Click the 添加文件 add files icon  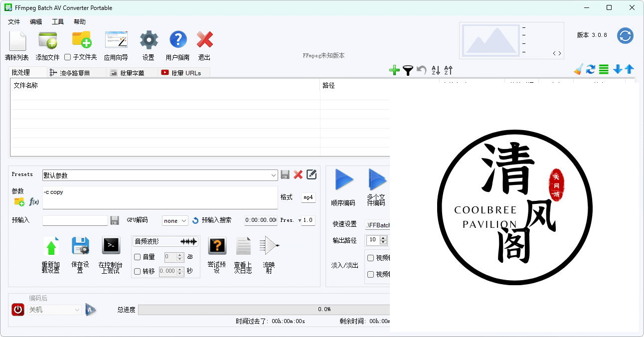pyautogui.click(x=48, y=40)
